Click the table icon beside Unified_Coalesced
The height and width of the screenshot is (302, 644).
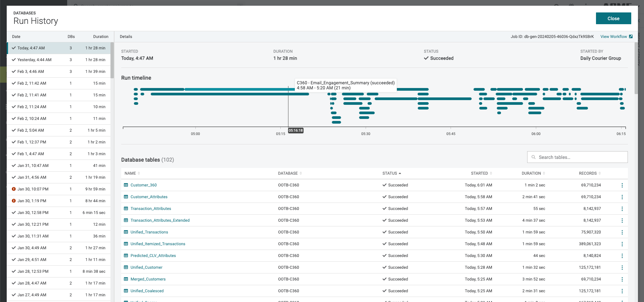click(126, 291)
